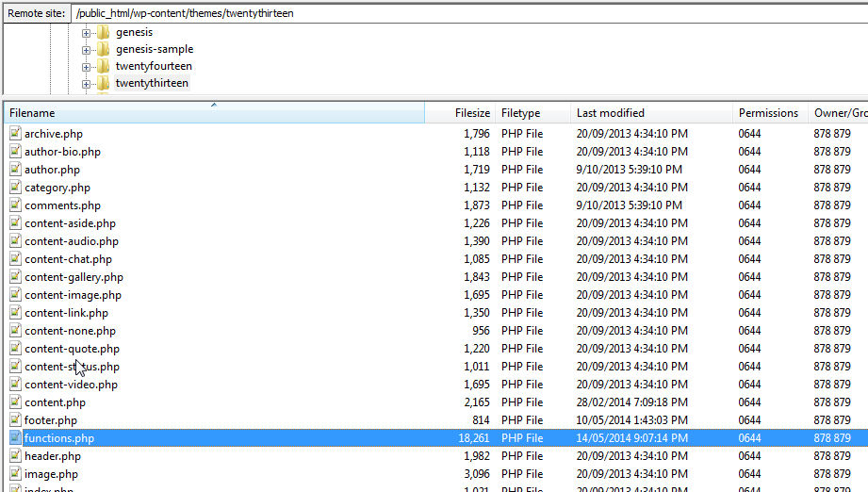Click the genesis folder icon
868x492 pixels.
pos(104,32)
